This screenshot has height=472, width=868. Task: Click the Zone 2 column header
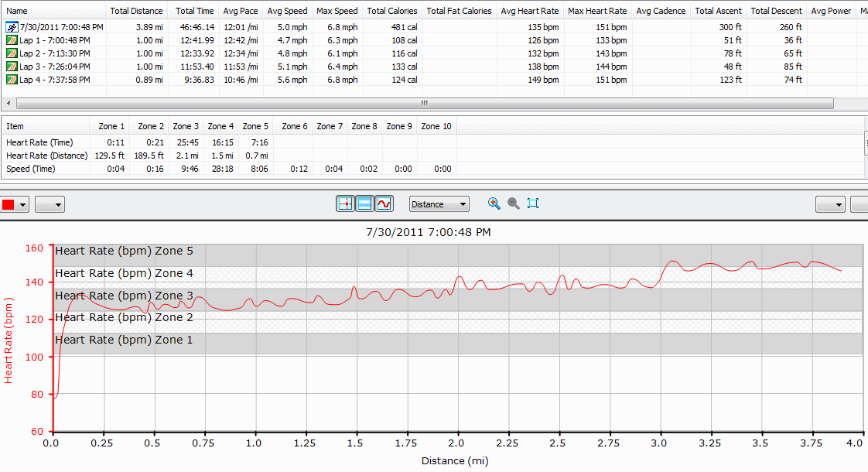[x=149, y=126]
